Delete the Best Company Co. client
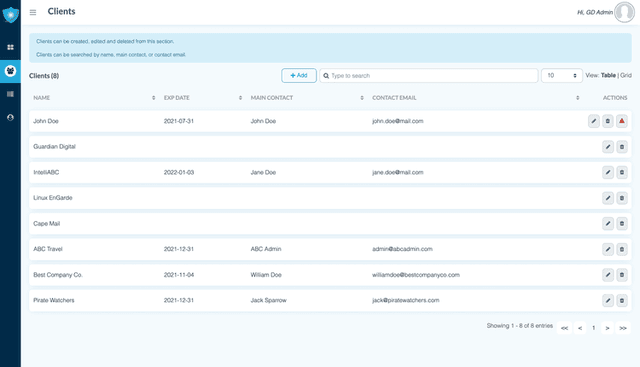This screenshot has width=640, height=367. click(622, 275)
